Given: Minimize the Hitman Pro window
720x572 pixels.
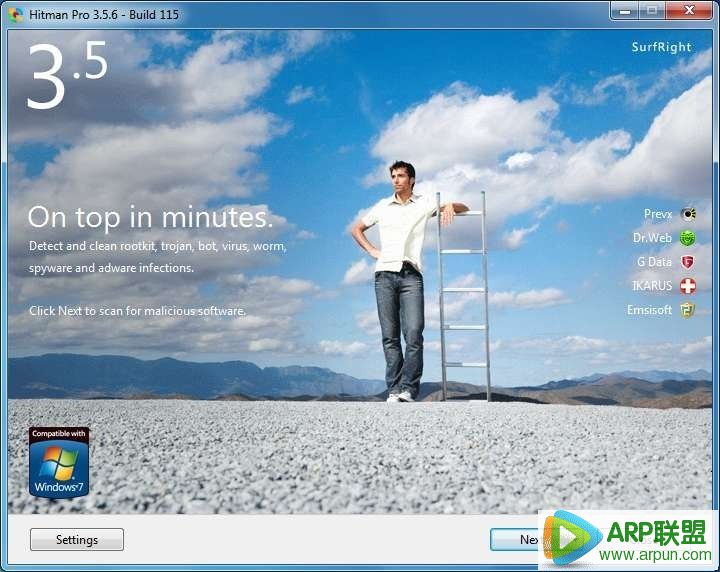Looking at the screenshot, I should pyautogui.click(x=626, y=10).
